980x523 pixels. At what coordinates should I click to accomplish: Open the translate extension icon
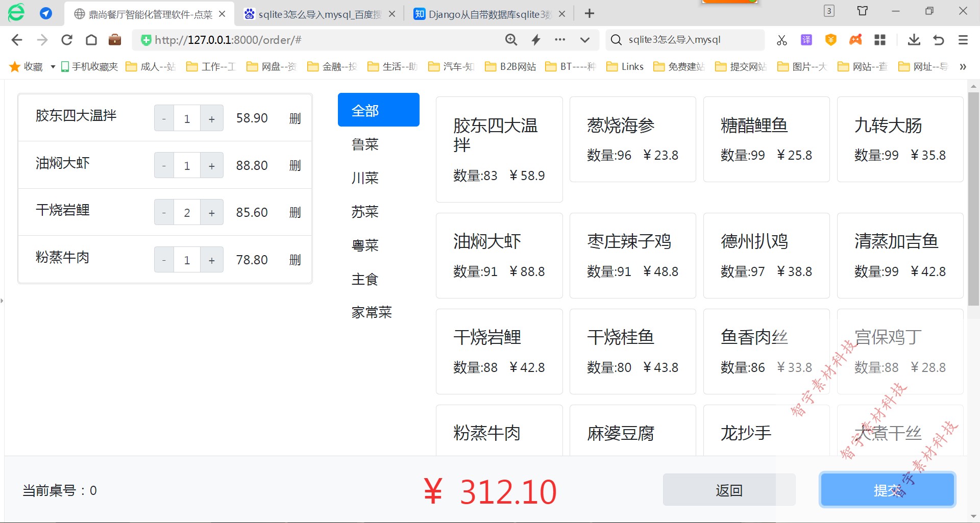(x=806, y=40)
